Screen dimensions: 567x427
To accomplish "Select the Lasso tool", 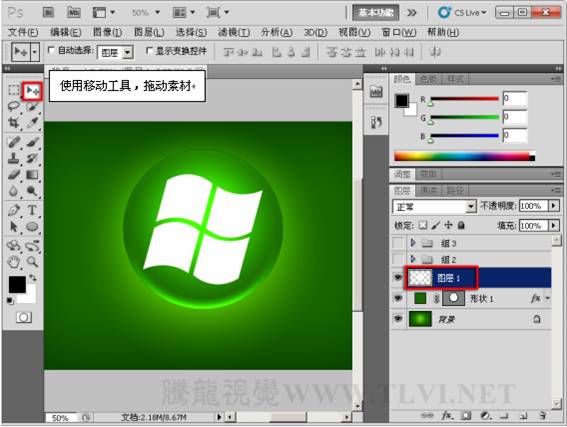I will [14, 106].
